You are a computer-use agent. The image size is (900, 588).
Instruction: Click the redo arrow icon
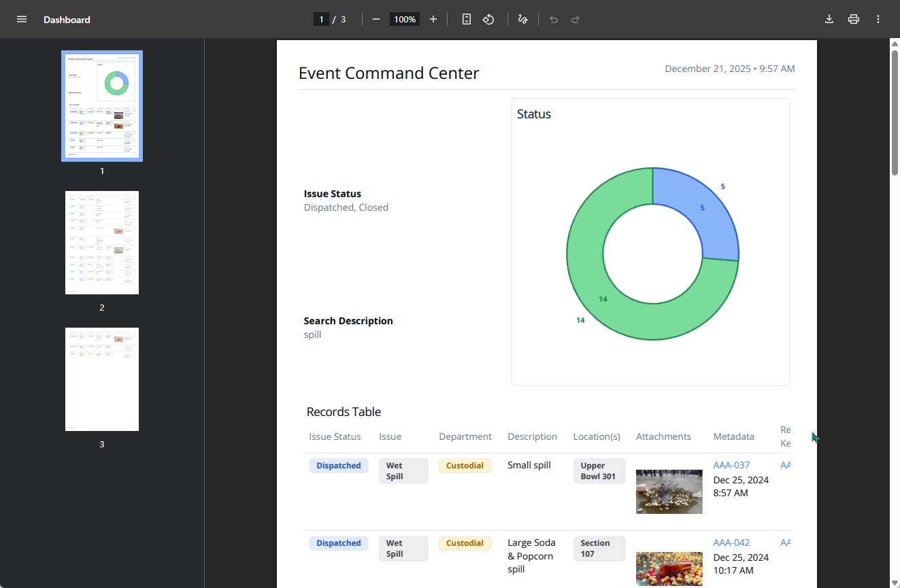(576, 19)
